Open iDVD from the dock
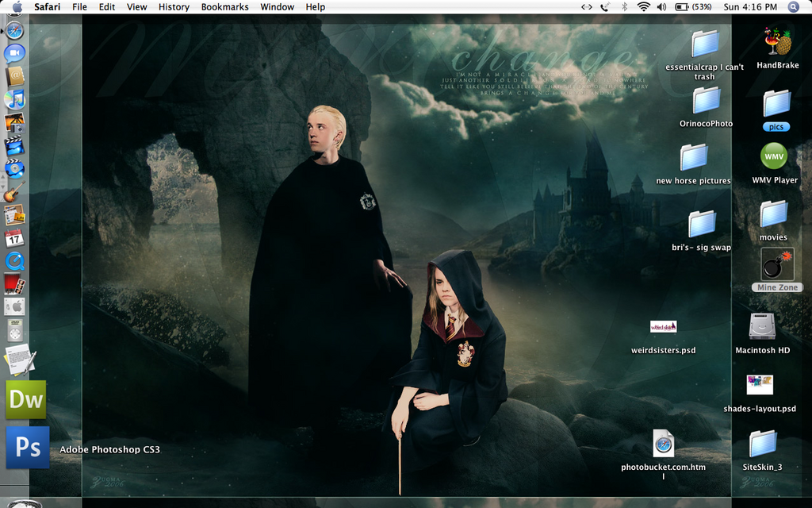 [14, 168]
